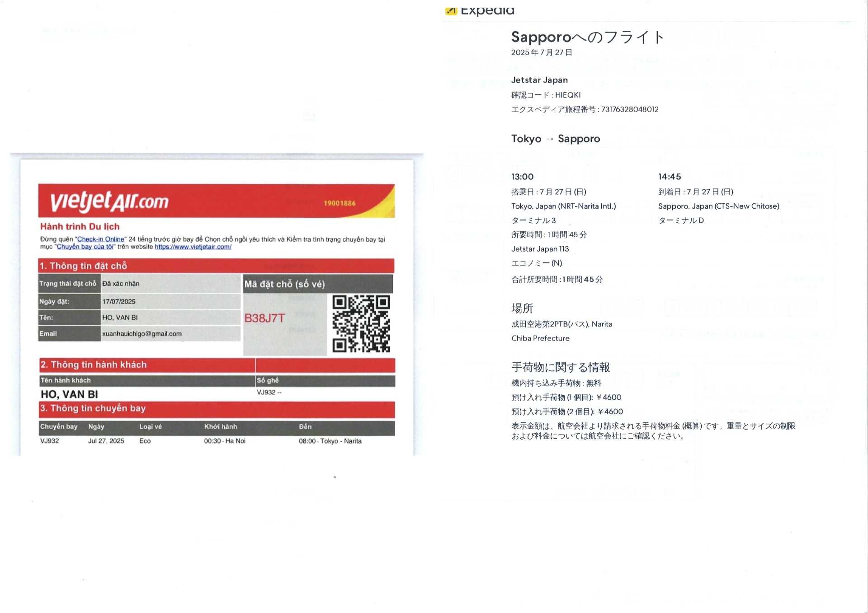This screenshot has height=613, width=868.
Task: Click the booking date 17/07/2025
Action: tap(119, 301)
